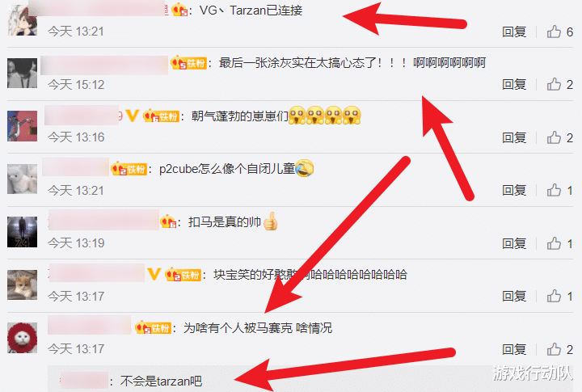Open the red-lion cat avatar profile
The width and height of the screenshot is (582, 392).
coord(23,337)
